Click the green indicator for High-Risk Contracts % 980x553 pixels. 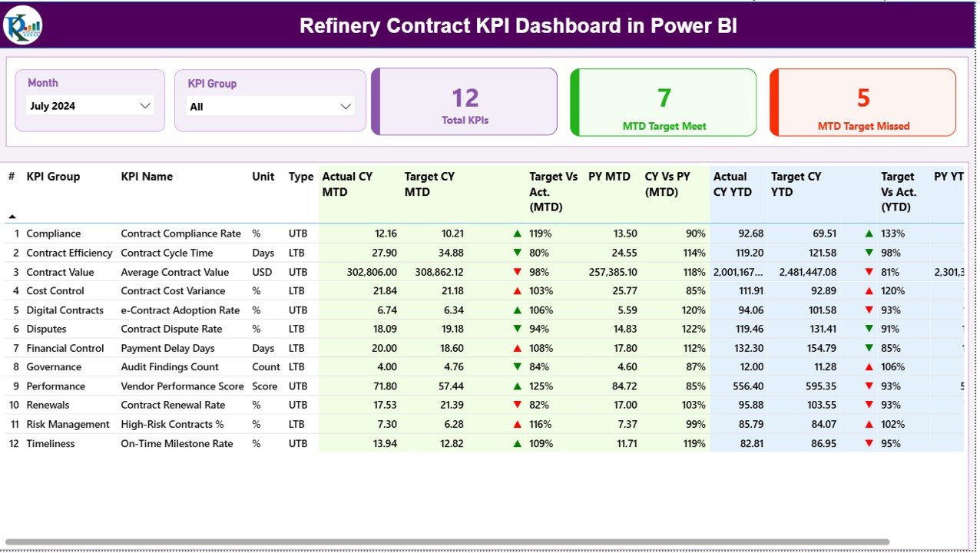(517, 424)
